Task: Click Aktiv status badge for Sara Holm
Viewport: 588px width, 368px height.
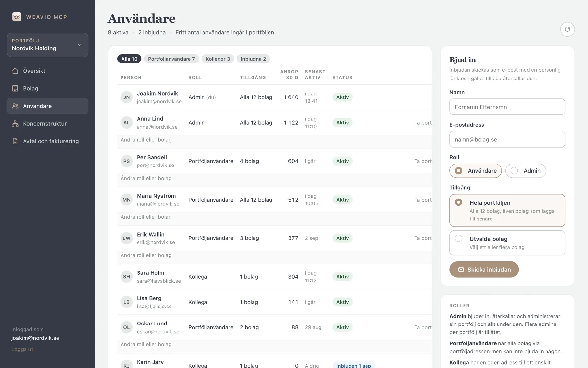Action: [x=342, y=277]
